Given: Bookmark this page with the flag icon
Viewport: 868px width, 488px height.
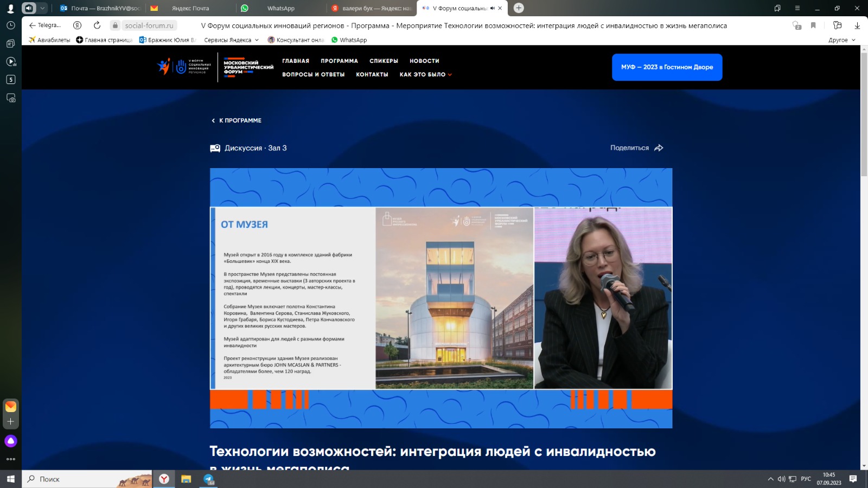Looking at the screenshot, I should 813,25.
